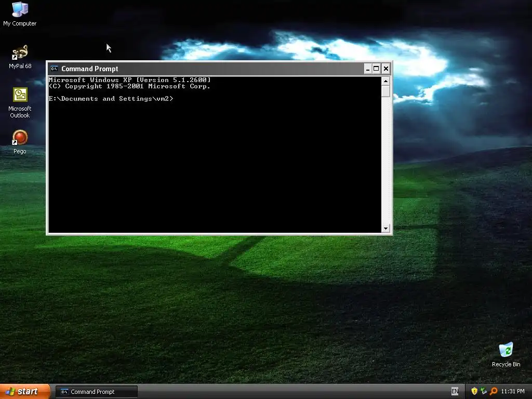Viewport: 532px width, 399px height.
Task: Click the Command Prompt title text
Action: coord(89,69)
